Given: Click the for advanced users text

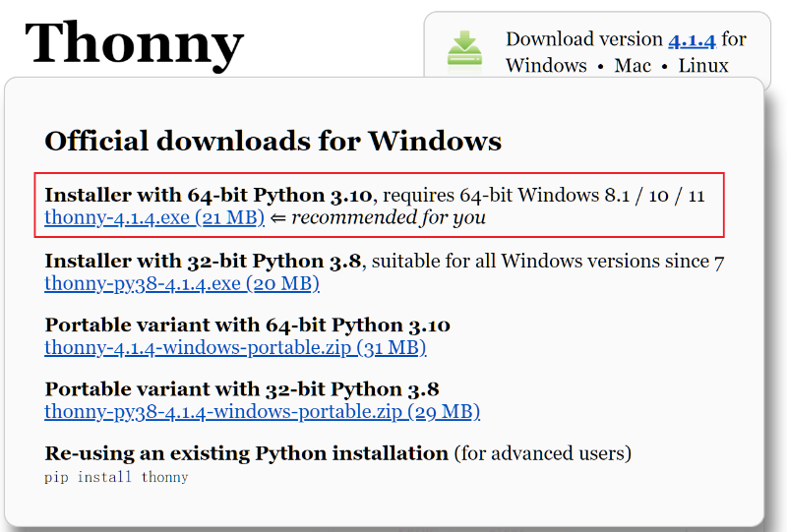Looking at the screenshot, I should point(543,453).
